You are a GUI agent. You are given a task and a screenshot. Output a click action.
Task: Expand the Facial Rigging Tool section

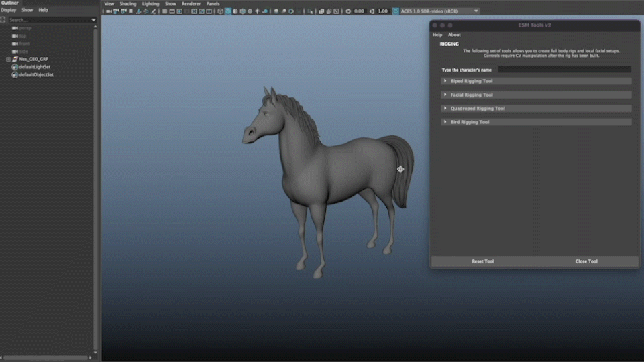click(x=536, y=95)
